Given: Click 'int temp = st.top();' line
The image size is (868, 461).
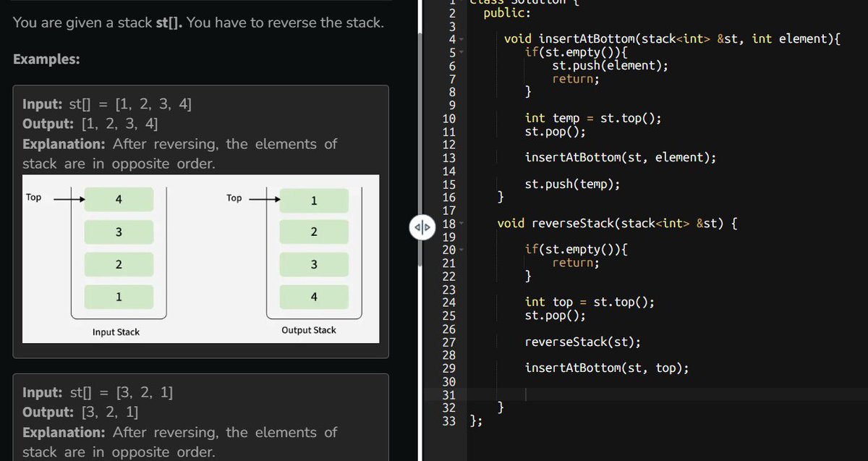Looking at the screenshot, I should click(x=593, y=118).
